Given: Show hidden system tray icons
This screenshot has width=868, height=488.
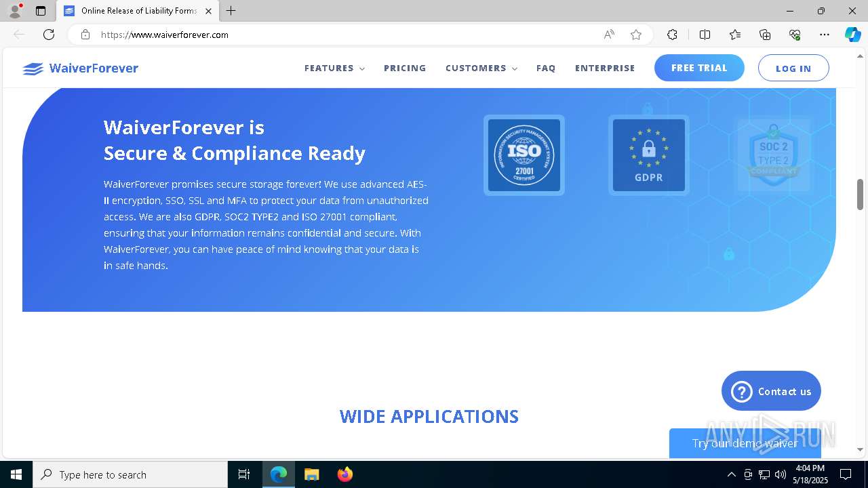Looking at the screenshot, I should pos(731,474).
